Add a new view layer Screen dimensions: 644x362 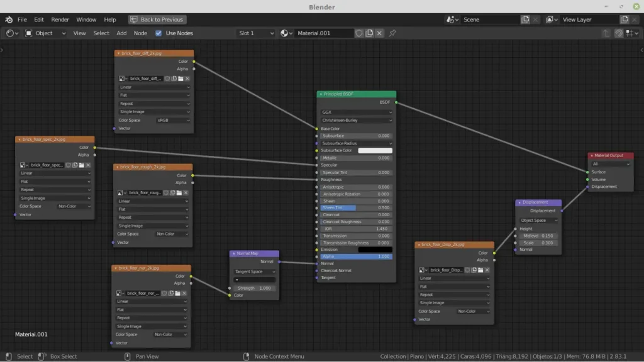624,19
